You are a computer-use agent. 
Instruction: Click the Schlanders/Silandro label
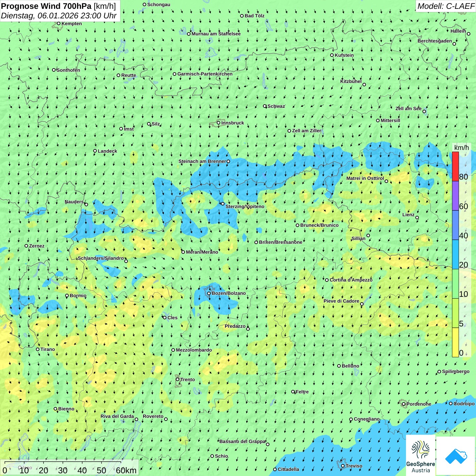coord(101,258)
